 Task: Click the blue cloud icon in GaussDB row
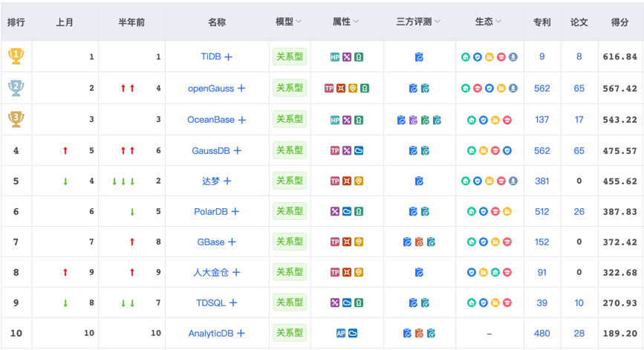359,151
